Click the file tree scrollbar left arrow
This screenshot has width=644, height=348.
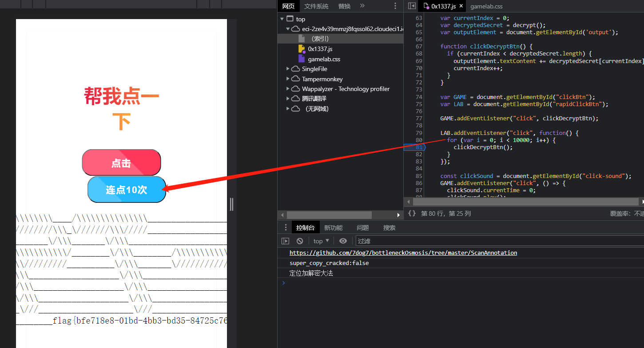click(x=282, y=215)
